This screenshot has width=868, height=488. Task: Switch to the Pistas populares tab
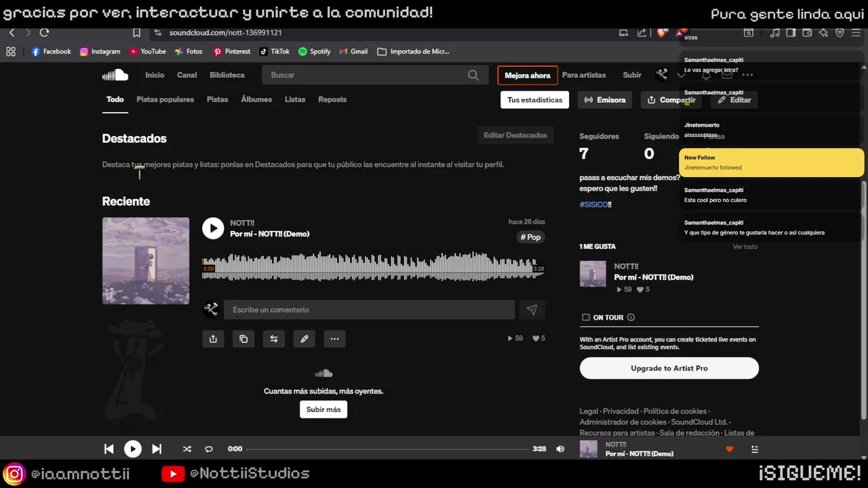click(x=165, y=100)
